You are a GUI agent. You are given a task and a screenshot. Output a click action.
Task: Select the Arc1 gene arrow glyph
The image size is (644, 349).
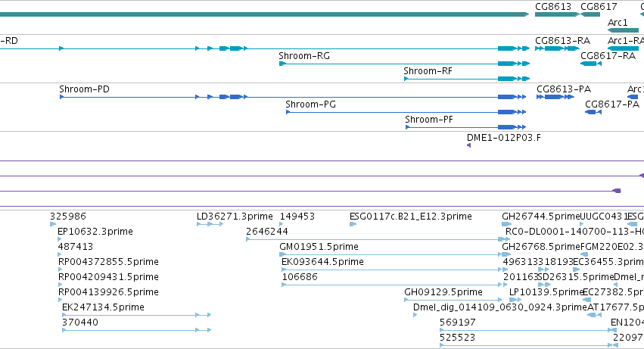pos(623,30)
